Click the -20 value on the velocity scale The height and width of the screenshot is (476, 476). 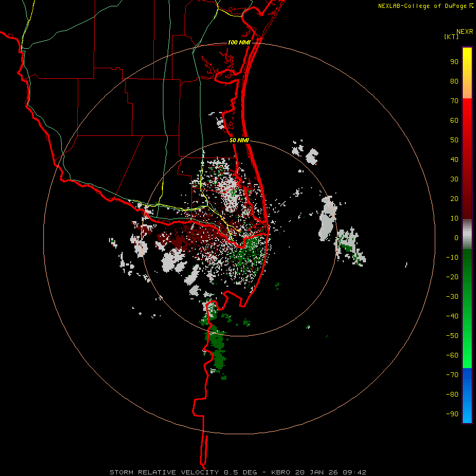tap(452, 277)
